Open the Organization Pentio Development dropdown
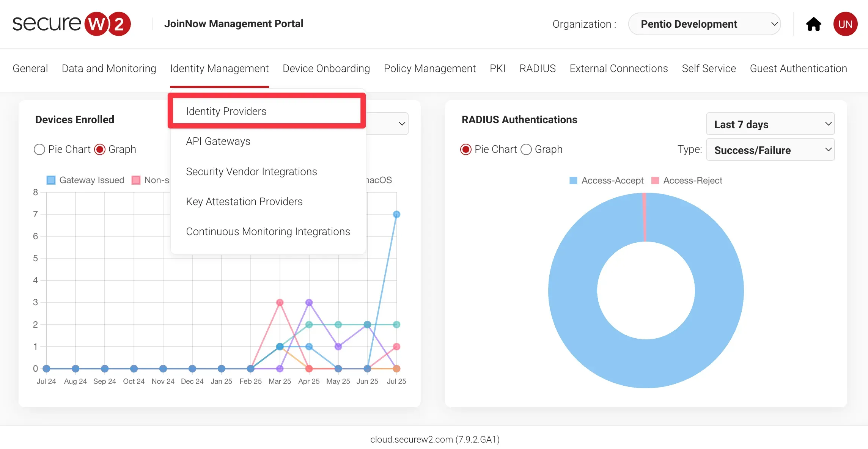This screenshot has width=868, height=449. [704, 24]
